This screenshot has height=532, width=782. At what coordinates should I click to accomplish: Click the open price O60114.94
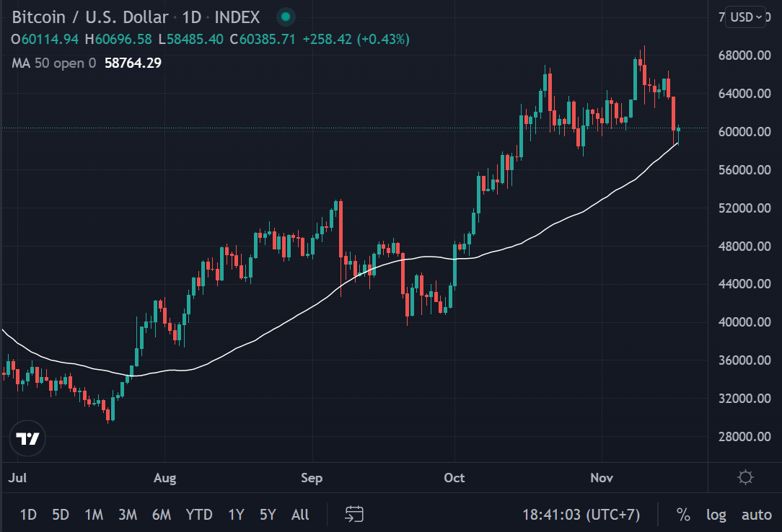point(45,40)
